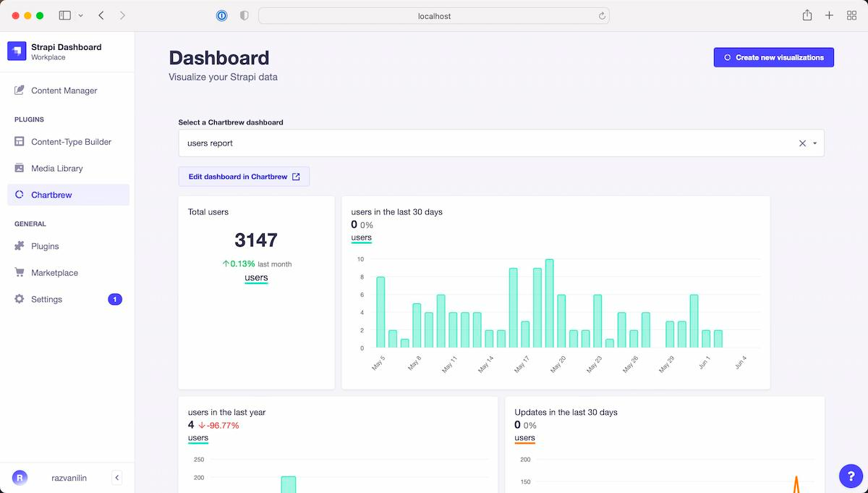The image size is (868, 493).
Task: Click the 1Password extension icon in the toolbar
Action: click(x=221, y=14)
